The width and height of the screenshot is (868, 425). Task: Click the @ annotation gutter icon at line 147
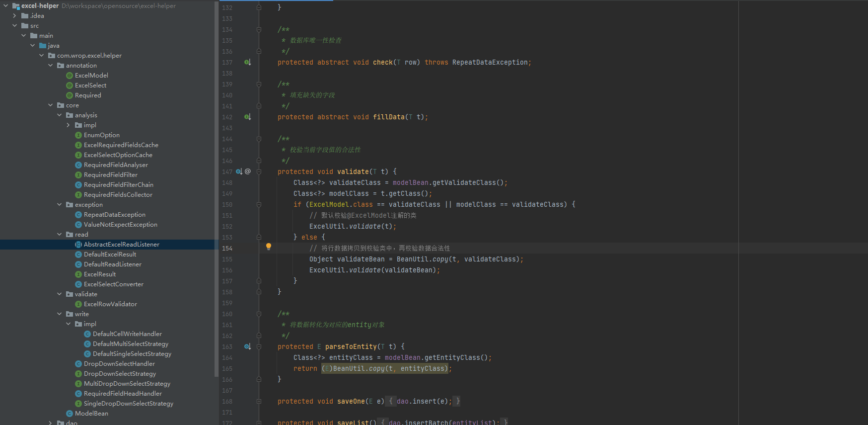tap(248, 171)
